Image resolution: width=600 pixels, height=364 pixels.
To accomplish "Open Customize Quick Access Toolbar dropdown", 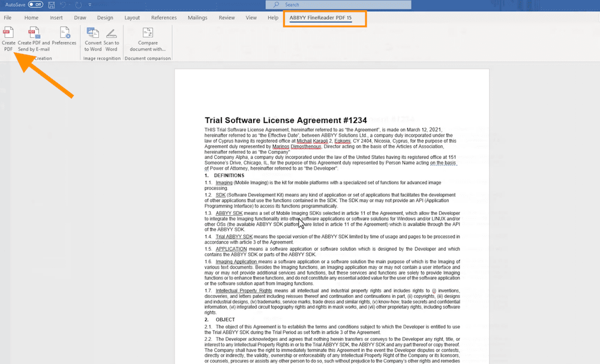I will pos(89,5).
